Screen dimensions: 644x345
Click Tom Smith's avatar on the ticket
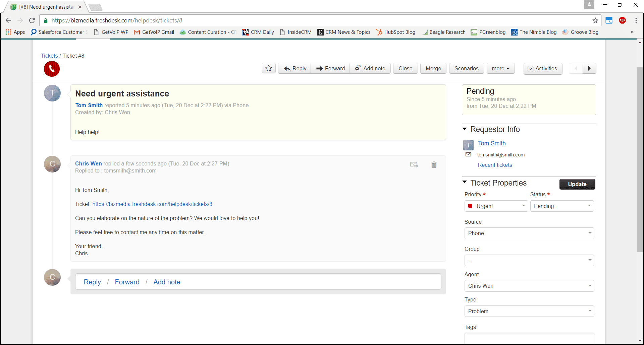pos(52,93)
